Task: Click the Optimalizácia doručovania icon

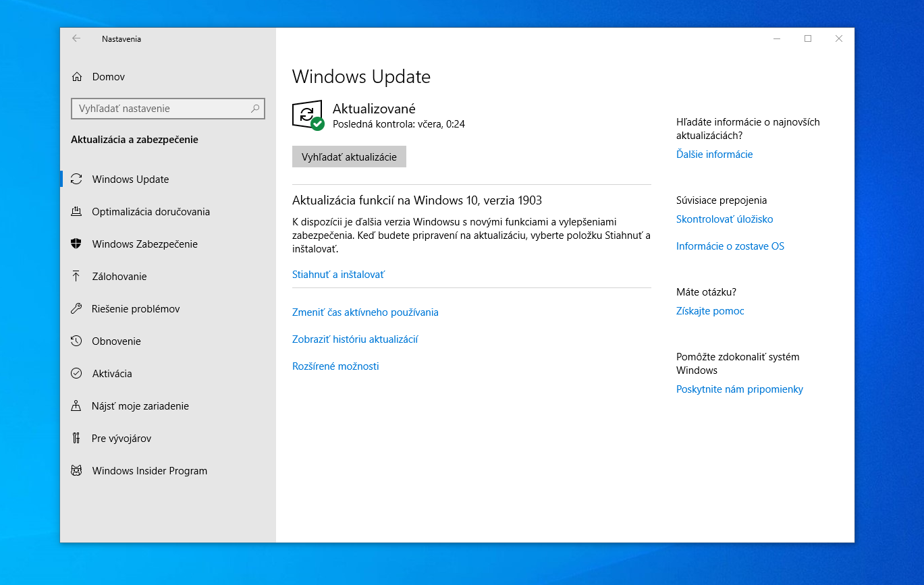Action: pyautogui.click(x=76, y=212)
